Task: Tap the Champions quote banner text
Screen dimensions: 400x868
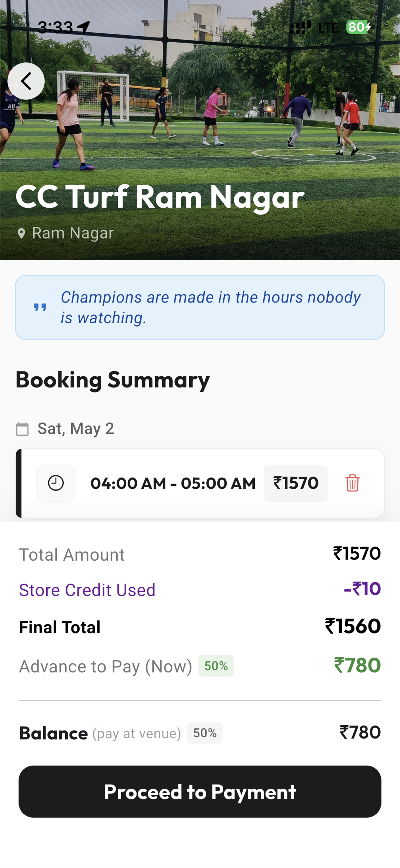Action: 210,307
